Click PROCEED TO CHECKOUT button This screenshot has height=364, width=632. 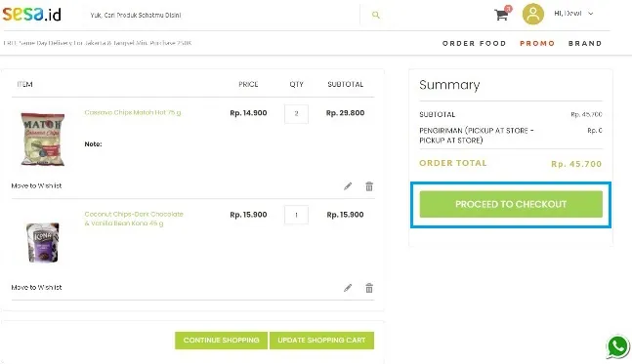pos(511,204)
